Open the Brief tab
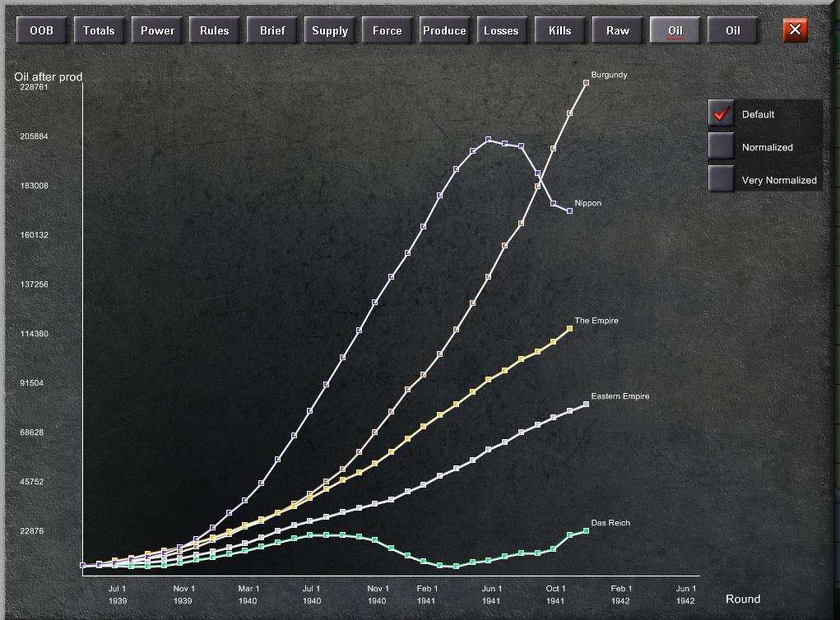The width and height of the screenshot is (840, 620). [272, 30]
